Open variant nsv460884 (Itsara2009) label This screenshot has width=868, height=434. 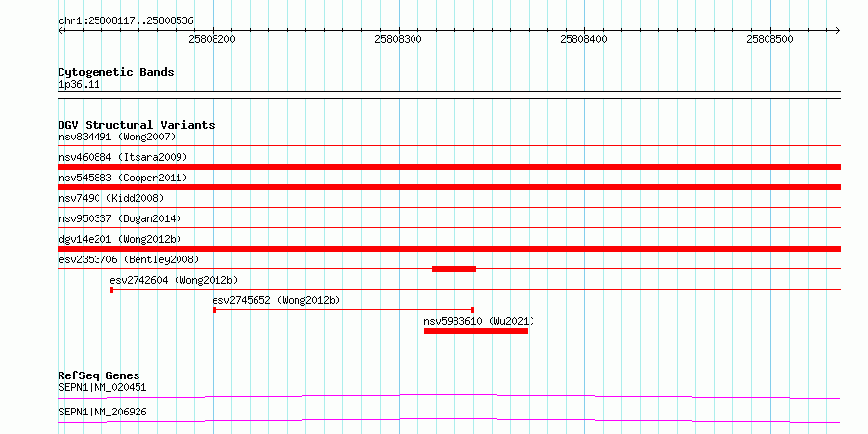[123, 157]
